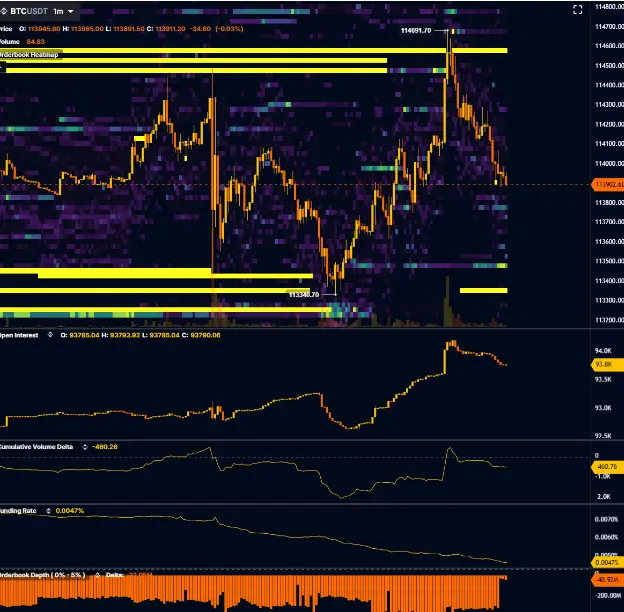Click the 114000.00 price axis label
Viewport: 624px width, 612px height.
pyautogui.click(x=609, y=164)
